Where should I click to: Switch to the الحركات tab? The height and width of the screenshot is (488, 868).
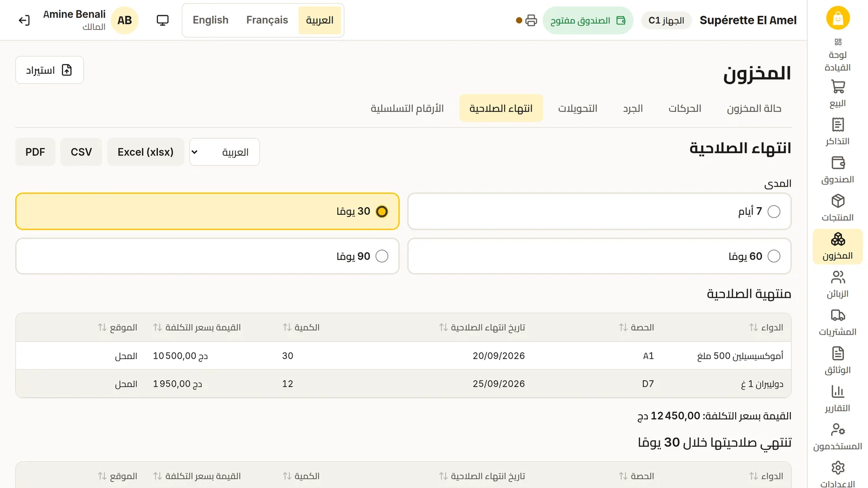tap(685, 108)
